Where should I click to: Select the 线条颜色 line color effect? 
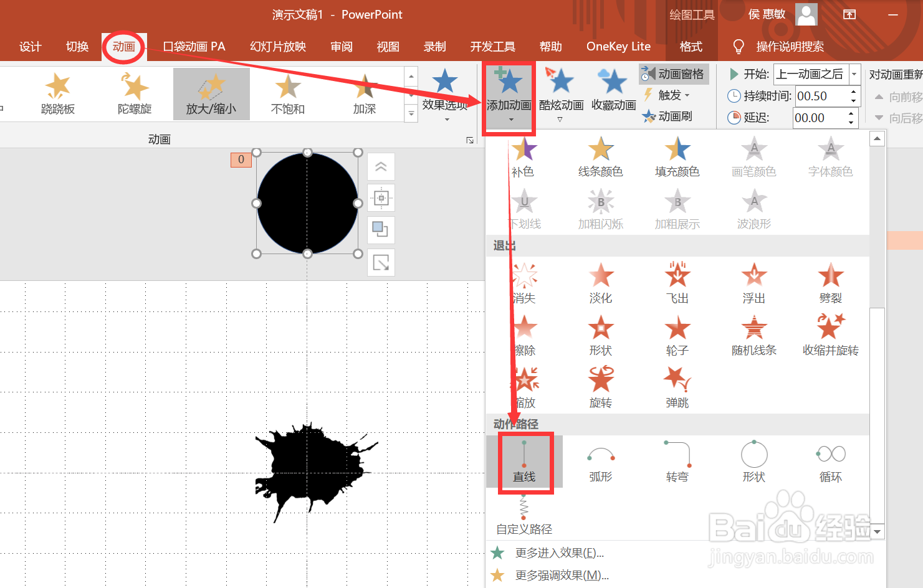(601, 157)
